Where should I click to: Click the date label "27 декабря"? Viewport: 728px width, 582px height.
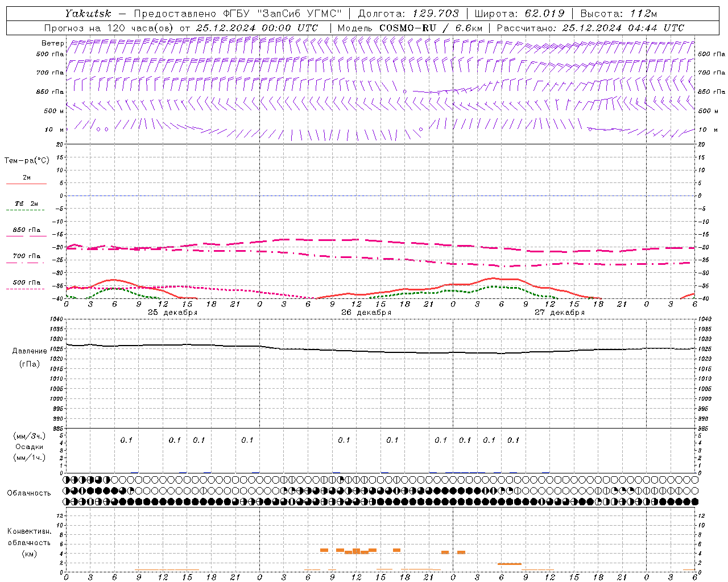[x=560, y=313]
